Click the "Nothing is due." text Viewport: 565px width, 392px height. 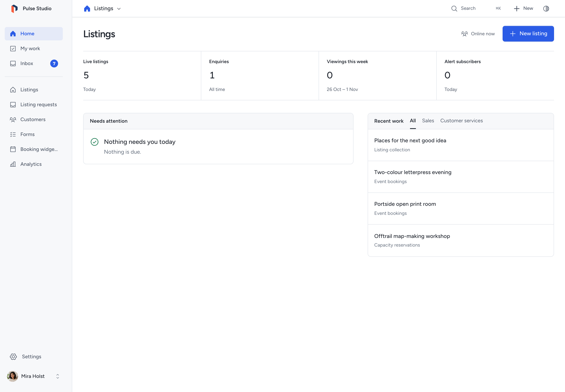(122, 152)
